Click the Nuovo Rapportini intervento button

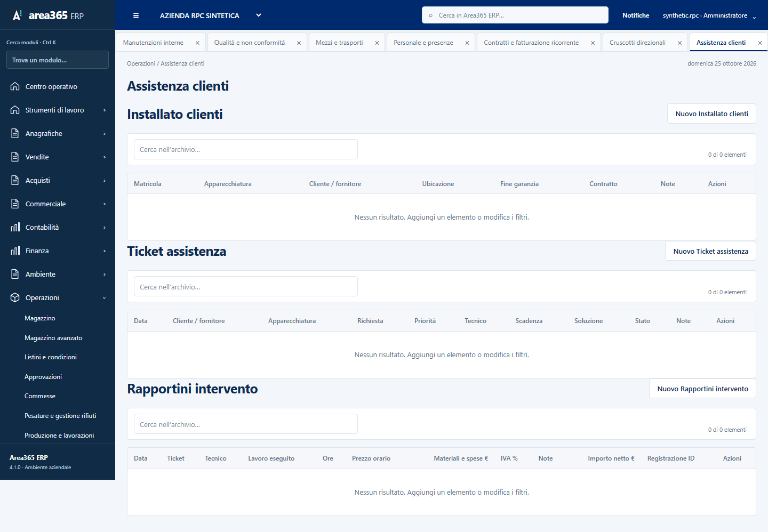[x=702, y=389]
